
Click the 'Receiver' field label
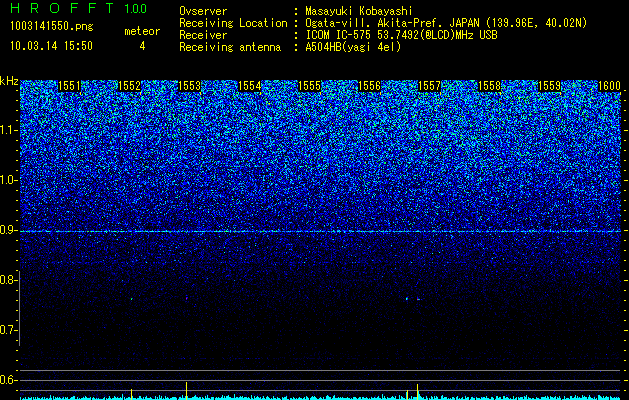pos(203,35)
